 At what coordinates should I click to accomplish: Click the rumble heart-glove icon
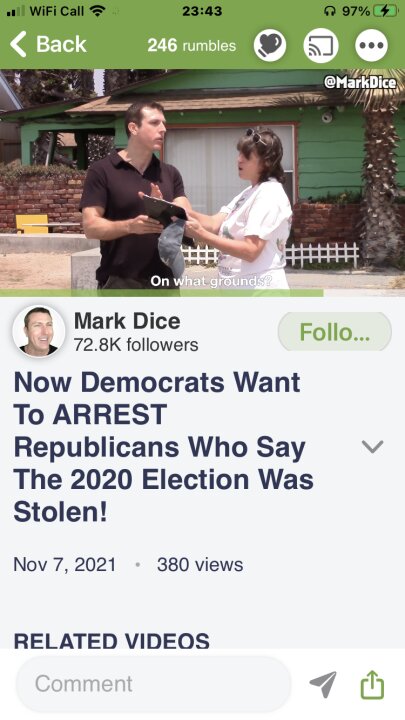point(270,45)
